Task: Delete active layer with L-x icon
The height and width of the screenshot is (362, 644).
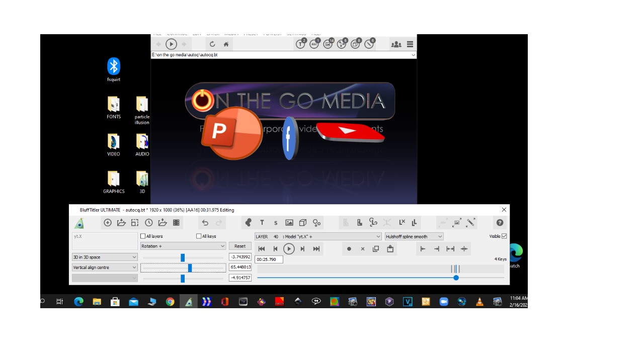Action: click(402, 222)
